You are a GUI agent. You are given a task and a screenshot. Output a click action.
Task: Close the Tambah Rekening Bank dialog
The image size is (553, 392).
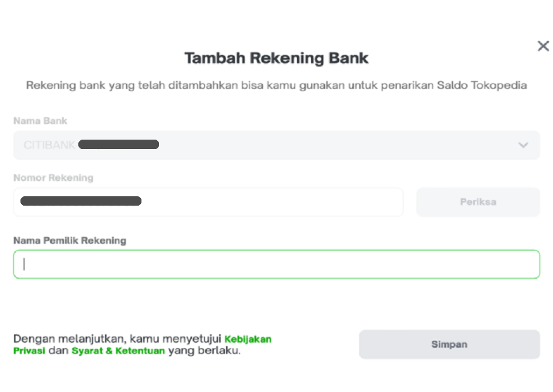[543, 46]
